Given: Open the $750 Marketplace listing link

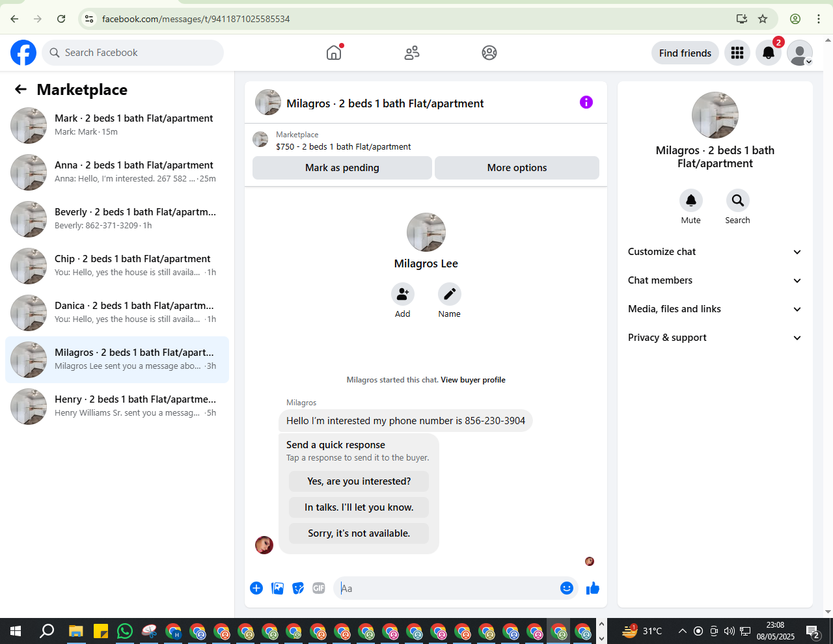Looking at the screenshot, I should pos(343,147).
